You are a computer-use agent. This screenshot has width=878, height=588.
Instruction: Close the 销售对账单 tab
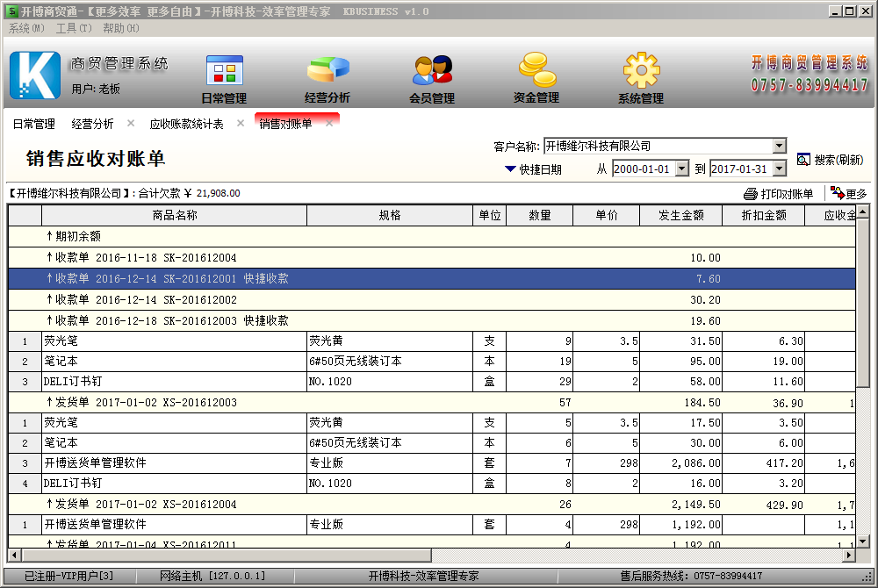[x=329, y=123]
